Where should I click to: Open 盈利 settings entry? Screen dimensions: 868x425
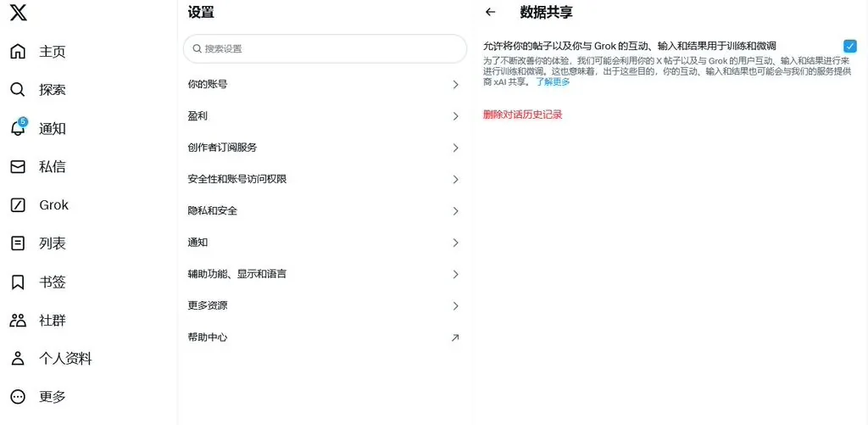point(325,116)
